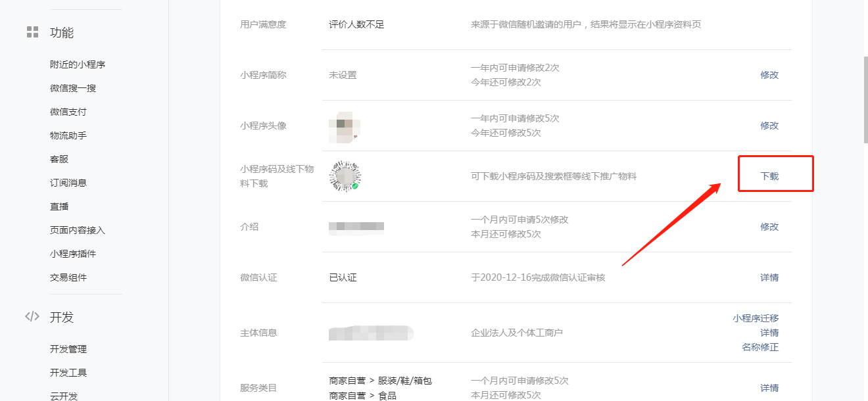Open 微信支付 in sidebar
The height and width of the screenshot is (401, 868).
coord(68,112)
